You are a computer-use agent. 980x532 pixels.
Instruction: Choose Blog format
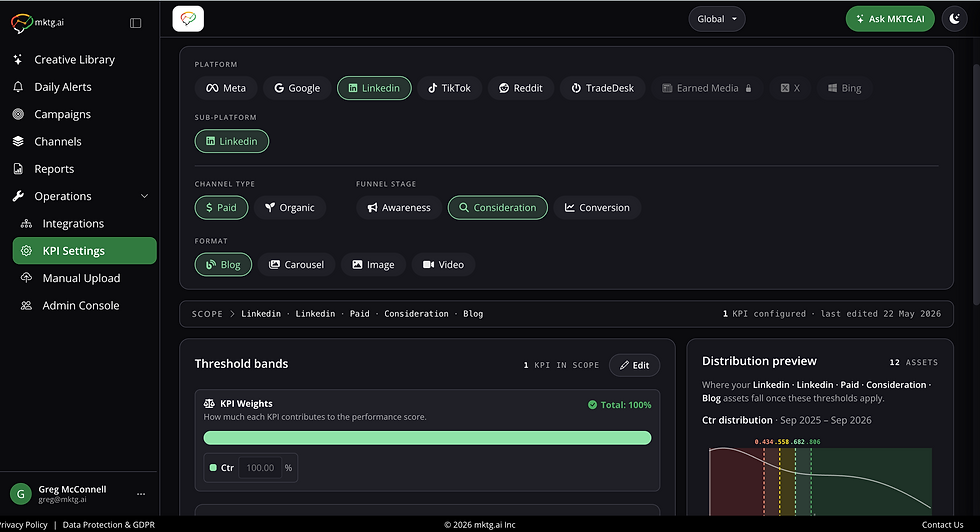pos(223,264)
